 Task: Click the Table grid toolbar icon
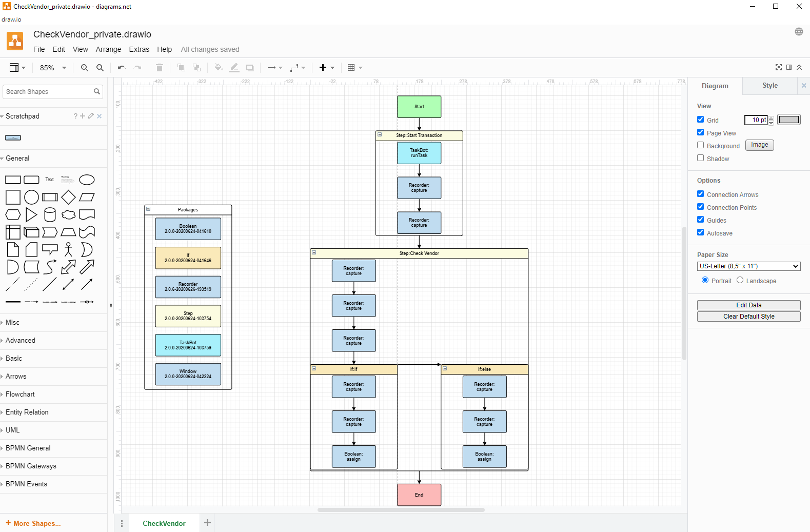[354, 68]
